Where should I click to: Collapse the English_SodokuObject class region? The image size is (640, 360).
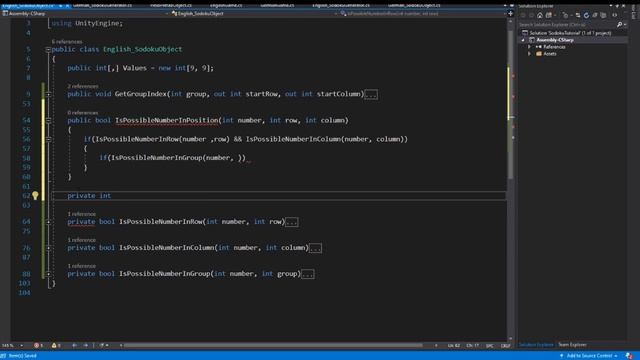pos(48,49)
